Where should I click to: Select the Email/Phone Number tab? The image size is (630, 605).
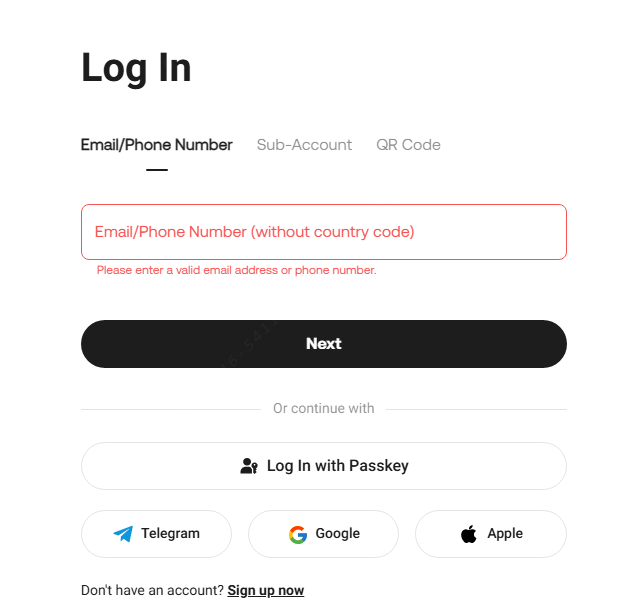[156, 145]
